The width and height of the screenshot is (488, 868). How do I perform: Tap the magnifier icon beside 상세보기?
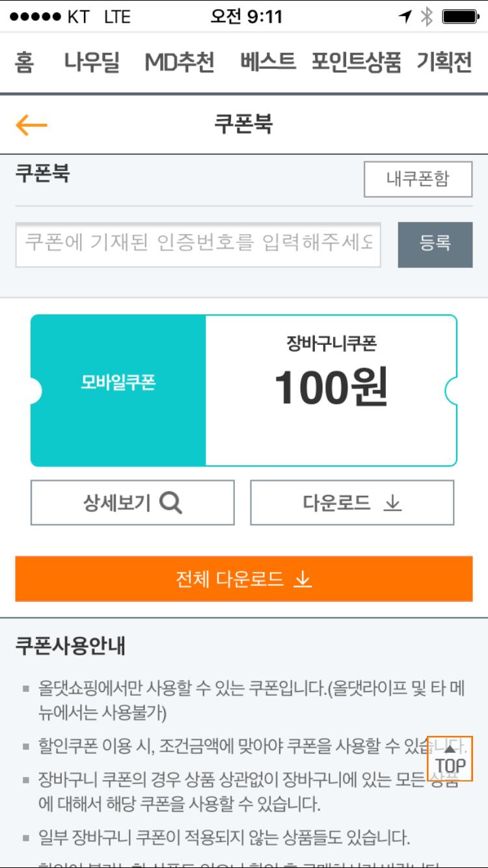[170, 502]
